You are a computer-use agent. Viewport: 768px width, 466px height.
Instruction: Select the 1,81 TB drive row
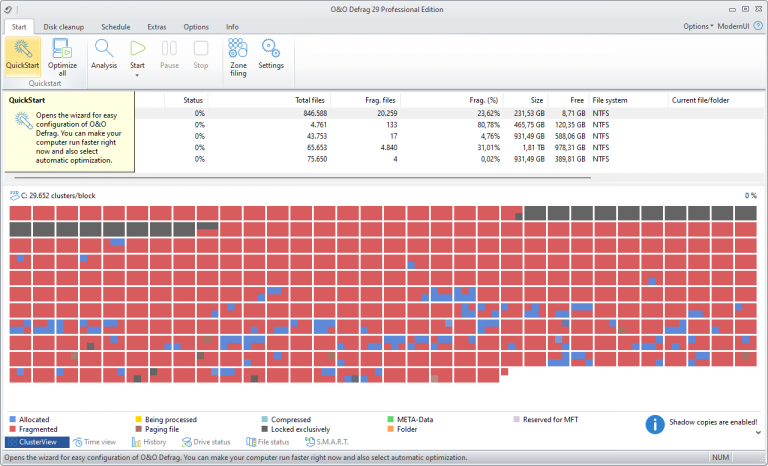pos(450,147)
